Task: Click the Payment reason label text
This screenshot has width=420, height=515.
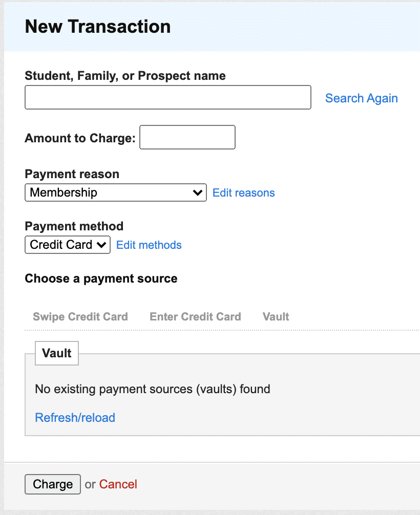Action: click(72, 174)
